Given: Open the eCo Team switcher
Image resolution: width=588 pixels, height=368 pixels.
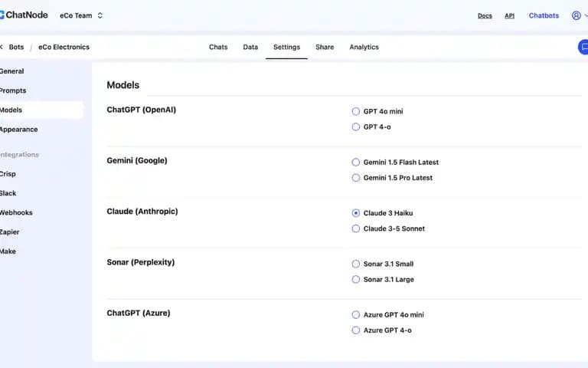Looking at the screenshot, I should (81, 15).
